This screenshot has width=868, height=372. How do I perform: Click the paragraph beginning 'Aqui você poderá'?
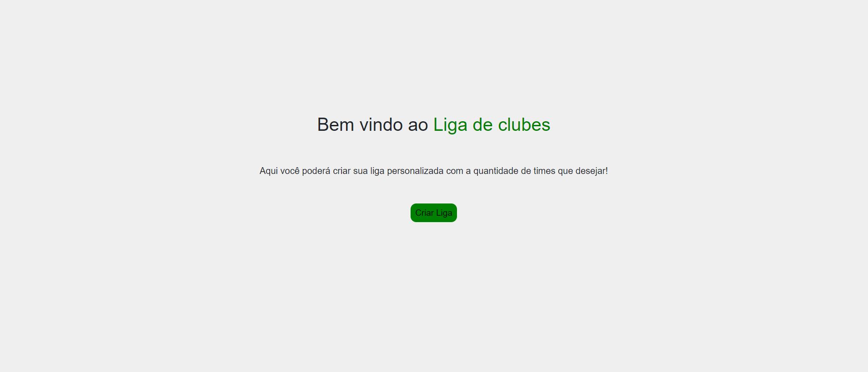click(x=433, y=171)
